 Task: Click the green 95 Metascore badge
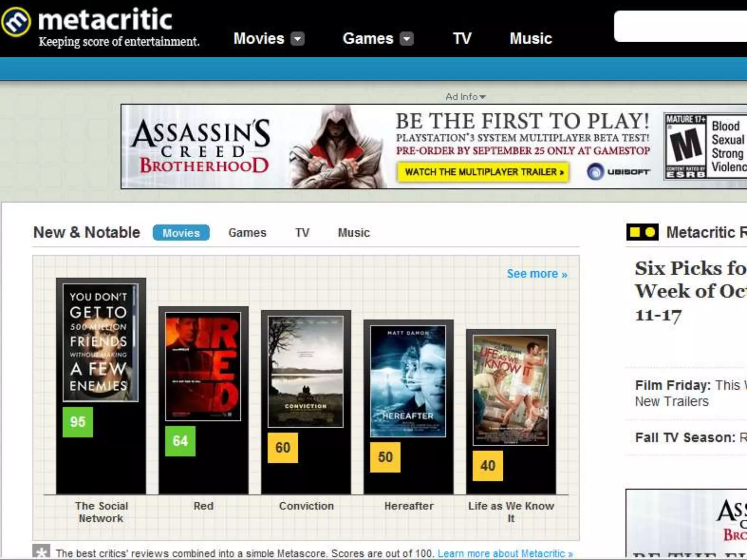coord(78,422)
